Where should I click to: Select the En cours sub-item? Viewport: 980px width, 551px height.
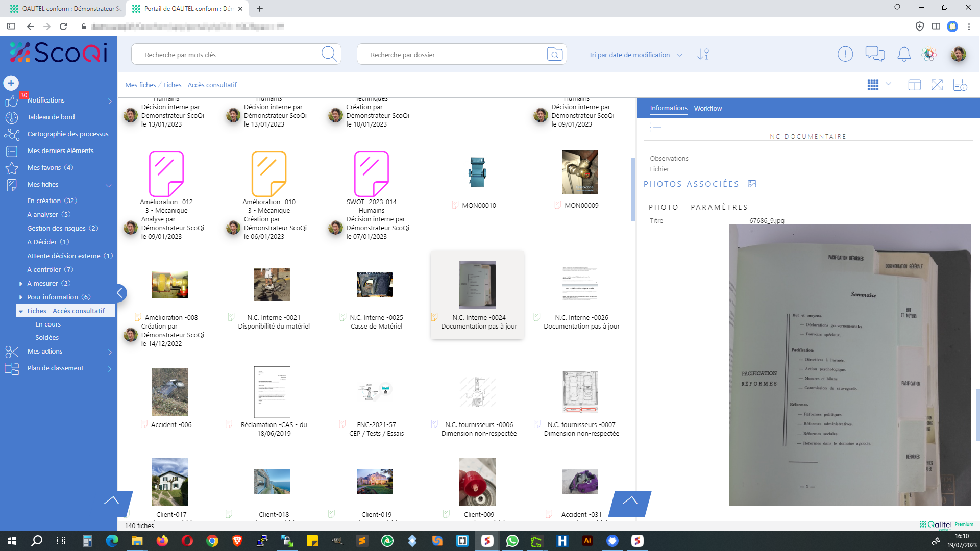point(48,324)
